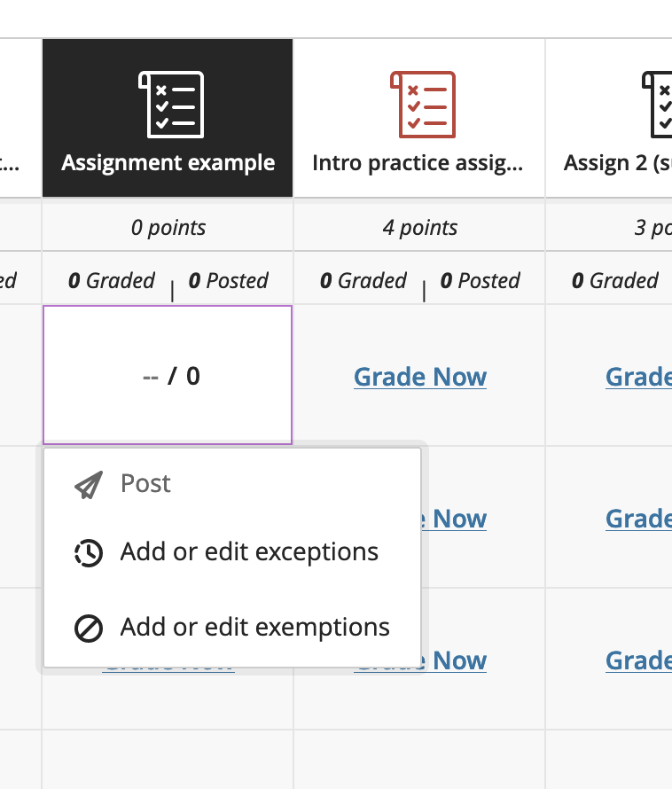Open Grade link in Assign 2 third row

(638, 660)
